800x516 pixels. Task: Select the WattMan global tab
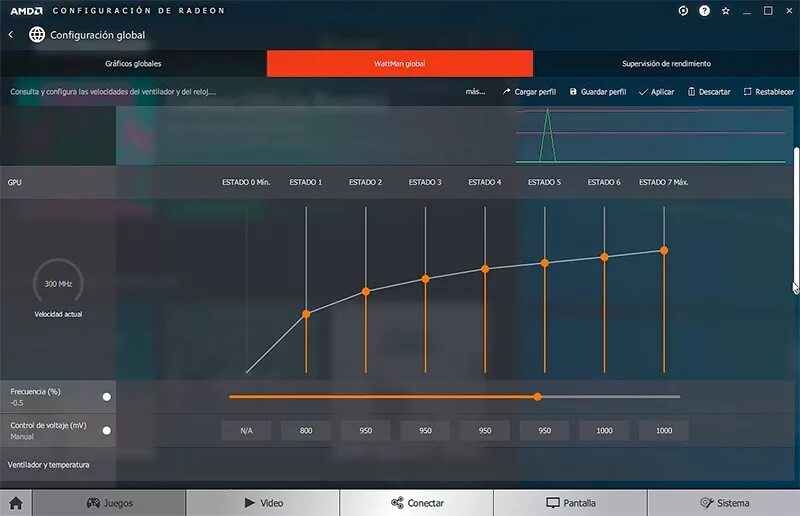pos(400,64)
